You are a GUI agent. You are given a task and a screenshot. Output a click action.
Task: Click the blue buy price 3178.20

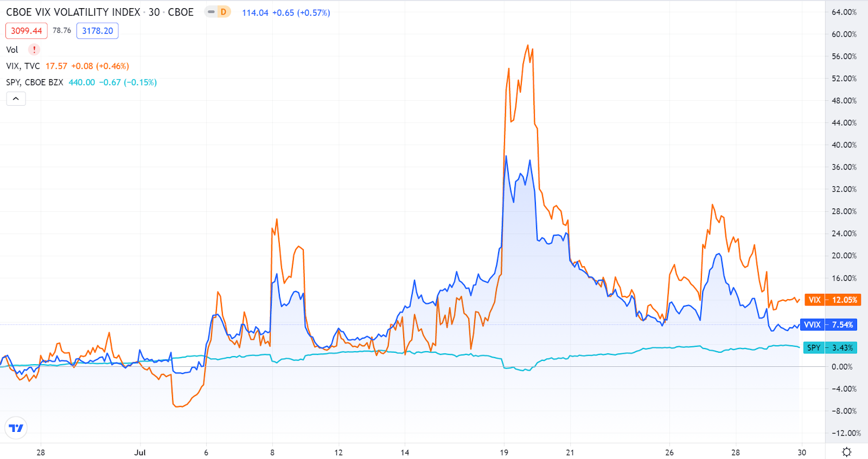[x=98, y=31]
